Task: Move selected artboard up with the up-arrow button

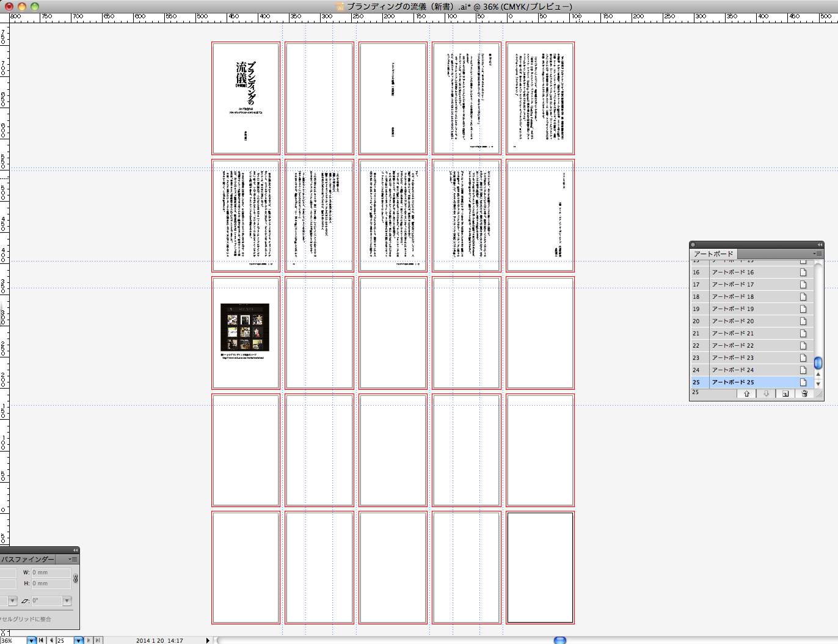Action: (x=746, y=393)
